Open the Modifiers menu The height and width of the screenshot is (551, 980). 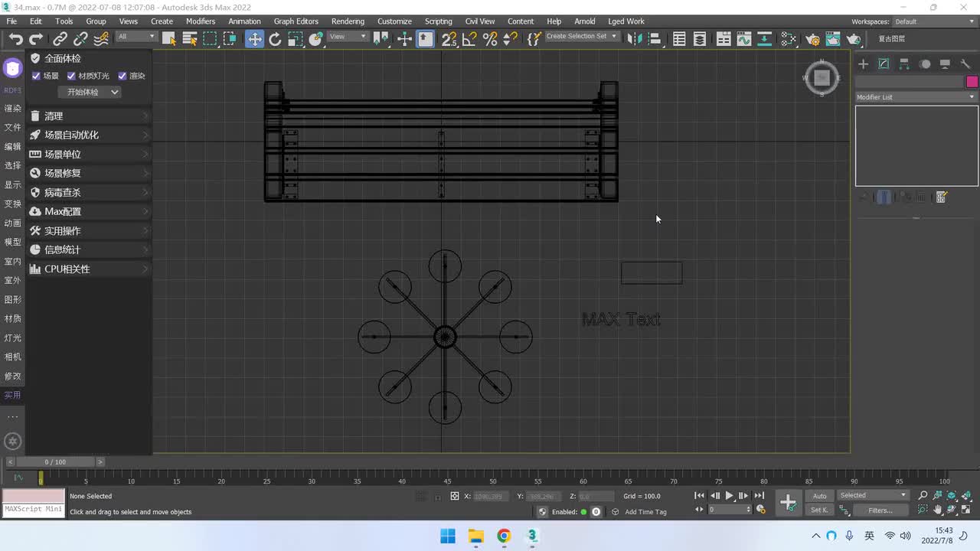coord(201,21)
